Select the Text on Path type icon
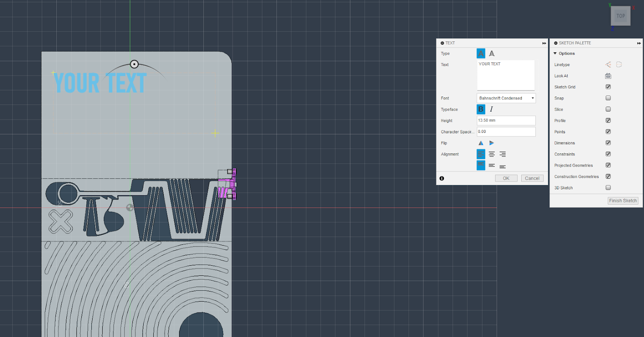 tap(491, 53)
